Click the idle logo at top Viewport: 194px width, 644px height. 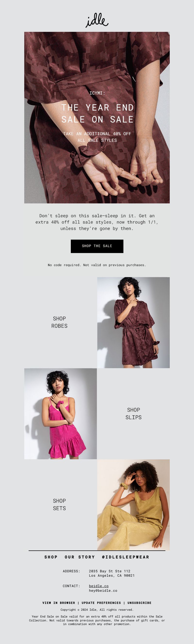97,20
